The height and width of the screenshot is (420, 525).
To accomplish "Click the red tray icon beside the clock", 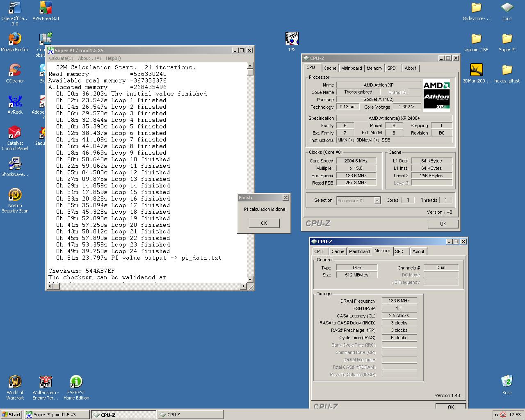I will click(x=503, y=415).
